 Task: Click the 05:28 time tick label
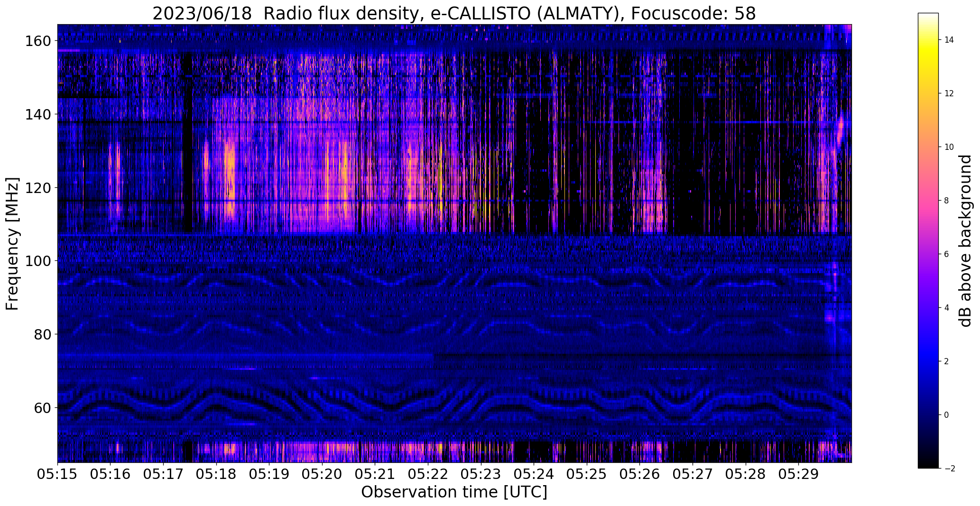745,474
